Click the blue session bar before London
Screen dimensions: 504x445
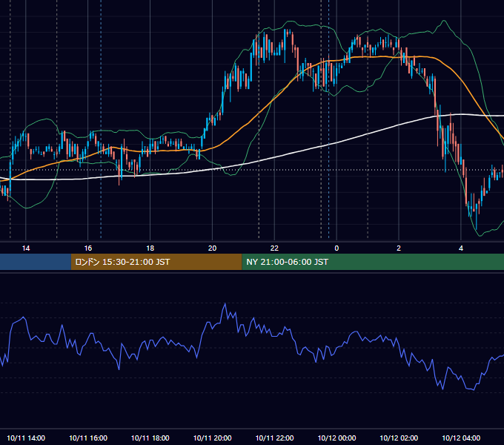(36, 262)
